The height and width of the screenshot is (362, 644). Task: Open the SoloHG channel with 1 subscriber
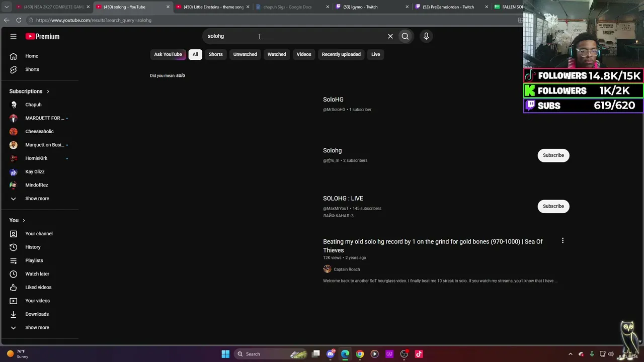click(333, 100)
